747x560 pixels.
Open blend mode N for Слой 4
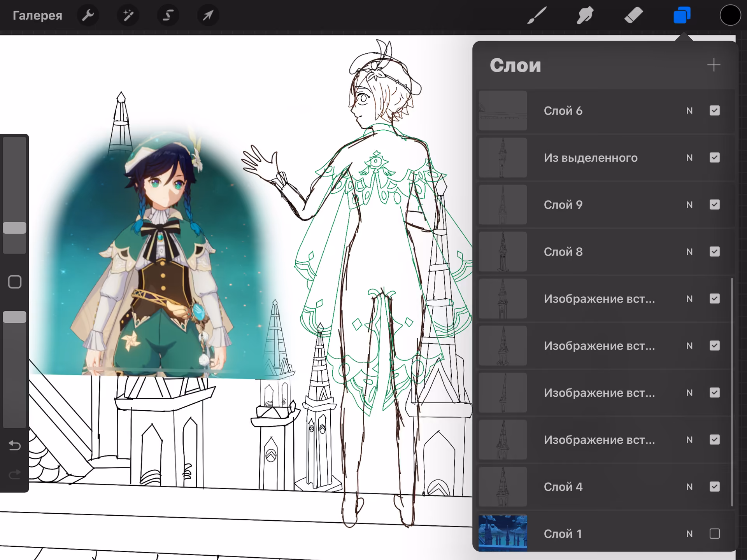click(689, 486)
